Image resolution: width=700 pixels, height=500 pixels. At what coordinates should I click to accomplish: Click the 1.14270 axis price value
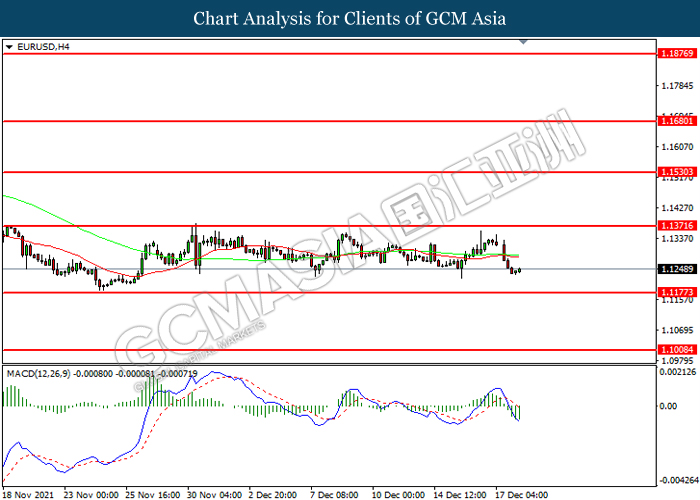677,208
